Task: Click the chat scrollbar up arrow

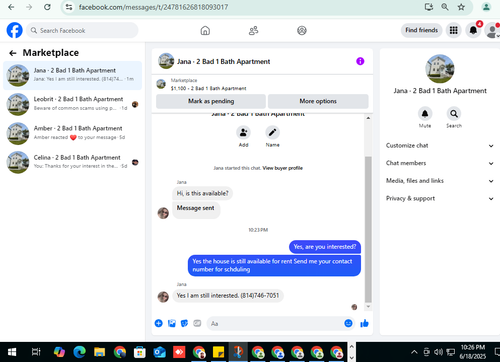Action: click(x=368, y=118)
